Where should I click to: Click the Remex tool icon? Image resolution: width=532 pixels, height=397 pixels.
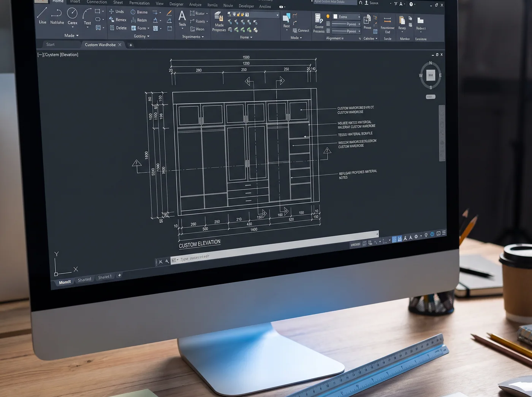tap(112, 19)
